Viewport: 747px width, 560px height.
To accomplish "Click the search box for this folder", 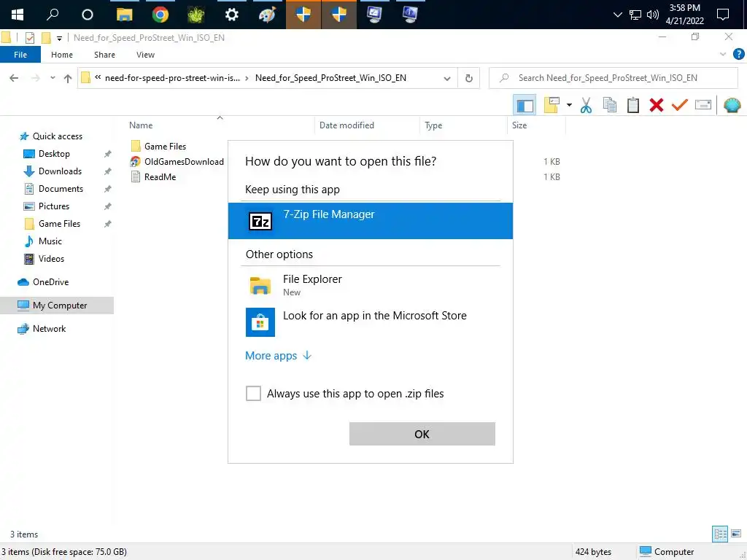I will click(x=614, y=78).
